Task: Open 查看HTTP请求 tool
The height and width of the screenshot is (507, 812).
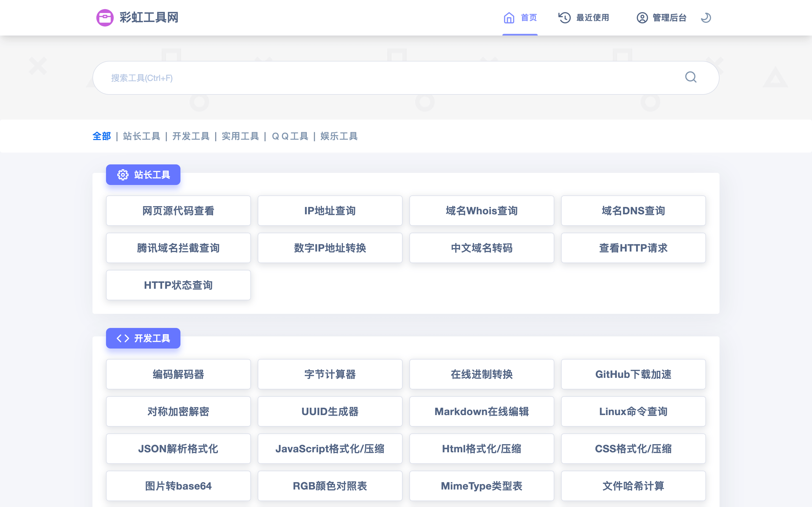Action: coord(633,248)
